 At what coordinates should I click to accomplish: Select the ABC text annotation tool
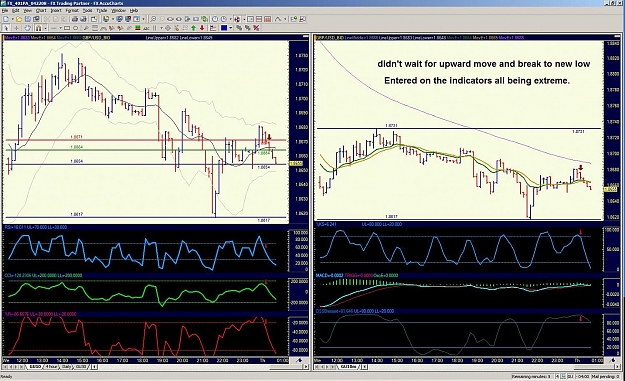pyautogui.click(x=146, y=28)
